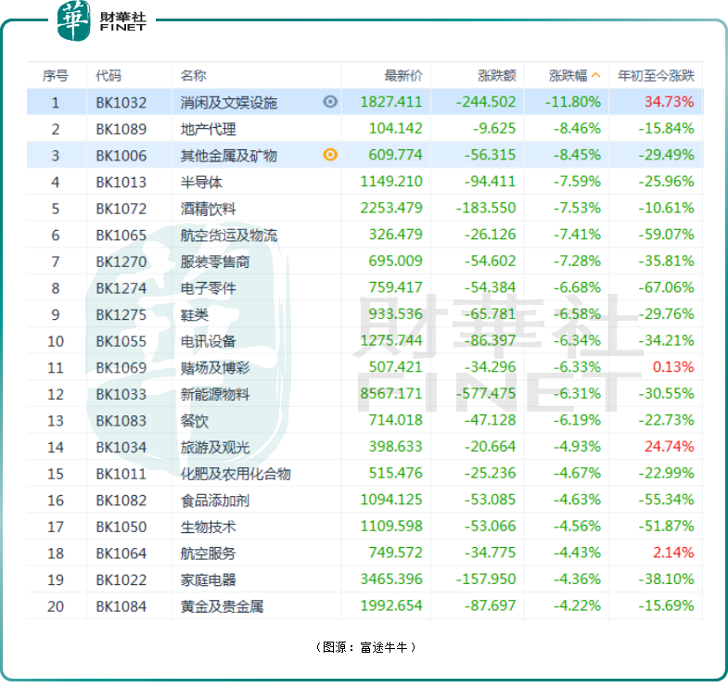Click the red 0.13% value for 赌场及博彩
The image size is (728, 700).
(x=672, y=367)
